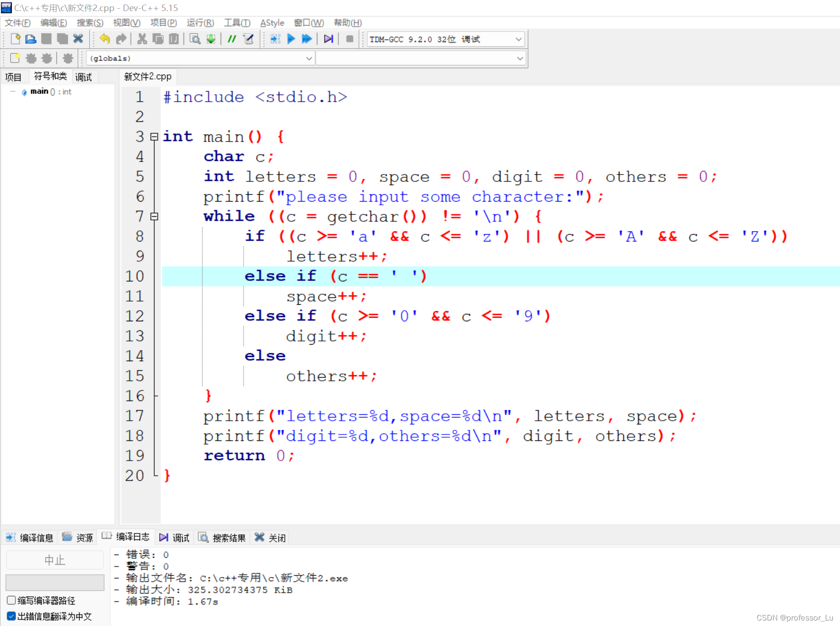Collapse the fold marker beside int main
This screenshot has width=840, height=626.
(x=154, y=137)
